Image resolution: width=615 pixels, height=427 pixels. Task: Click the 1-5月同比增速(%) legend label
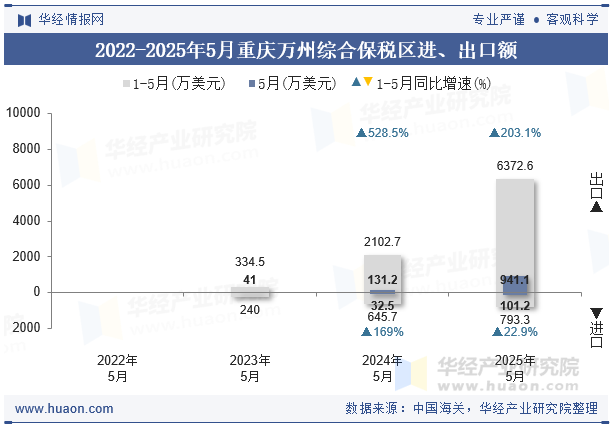433,84
